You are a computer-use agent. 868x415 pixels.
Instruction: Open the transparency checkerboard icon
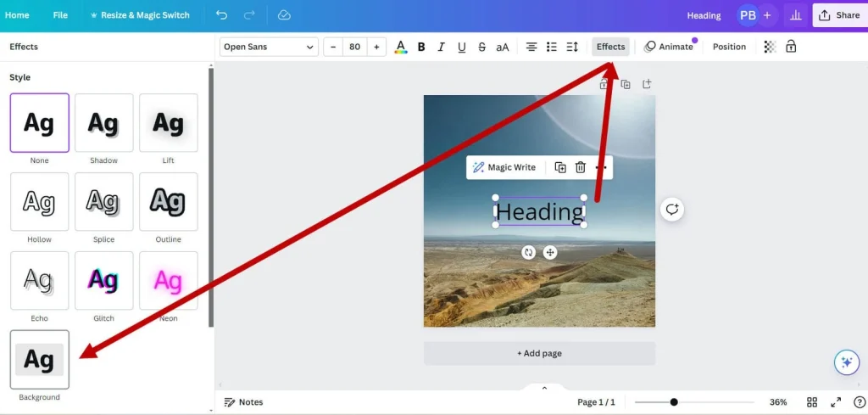point(770,47)
